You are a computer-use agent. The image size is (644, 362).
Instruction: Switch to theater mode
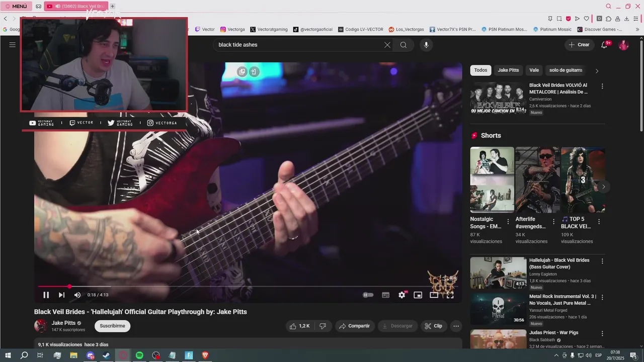[x=434, y=295]
